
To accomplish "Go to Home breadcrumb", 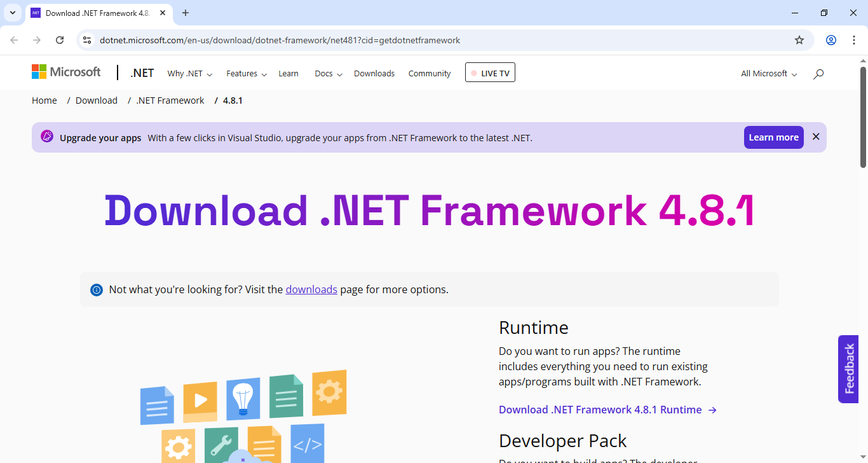I will click(x=44, y=100).
